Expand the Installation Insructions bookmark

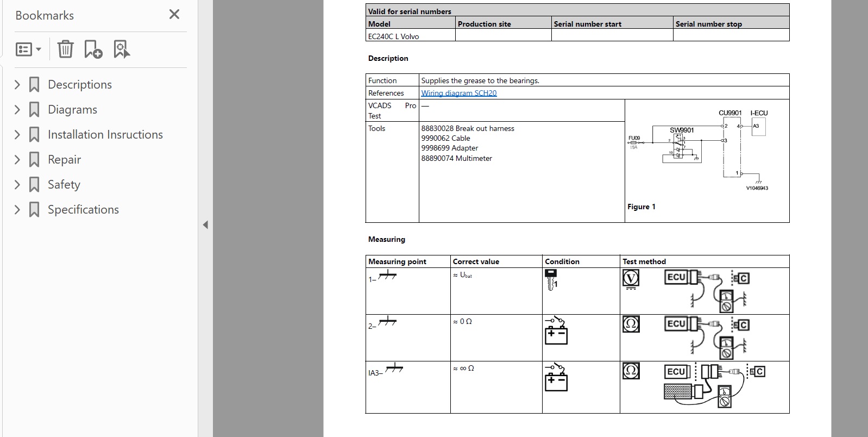[x=17, y=135]
